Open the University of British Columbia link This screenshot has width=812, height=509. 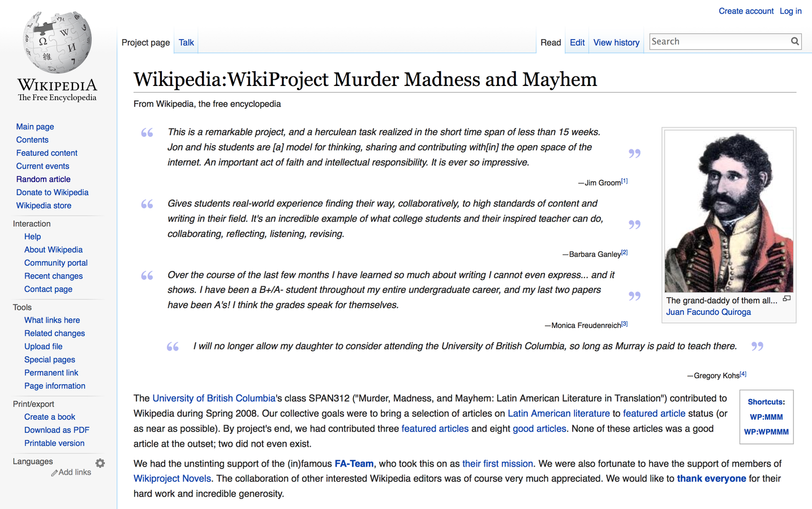(x=214, y=398)
